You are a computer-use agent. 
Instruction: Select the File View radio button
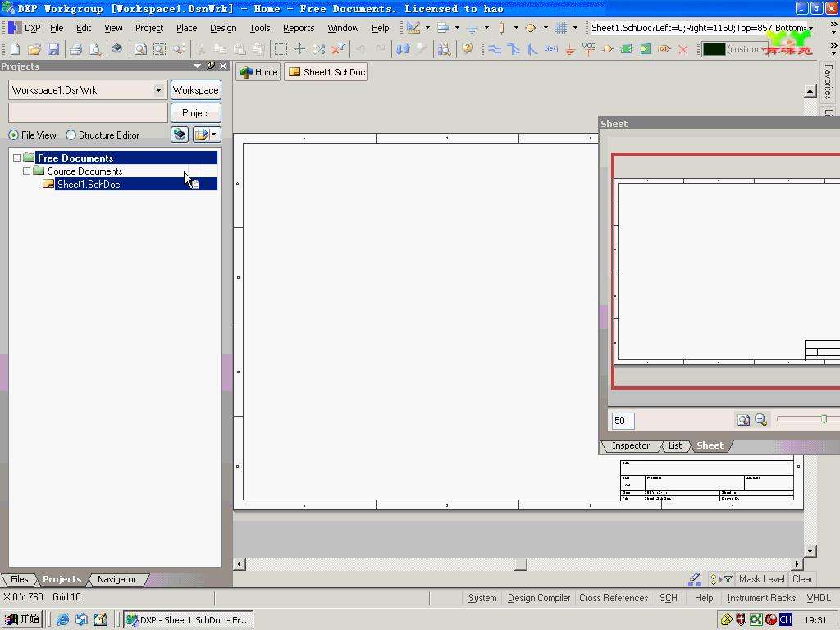(x=13, y=135)
